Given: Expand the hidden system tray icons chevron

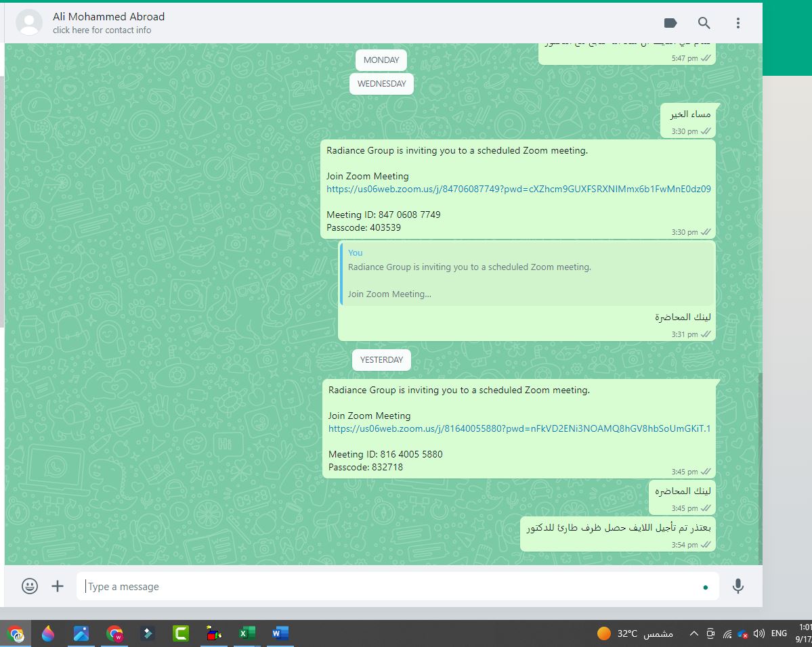Looking at the screenshot, I should [694, 633].
